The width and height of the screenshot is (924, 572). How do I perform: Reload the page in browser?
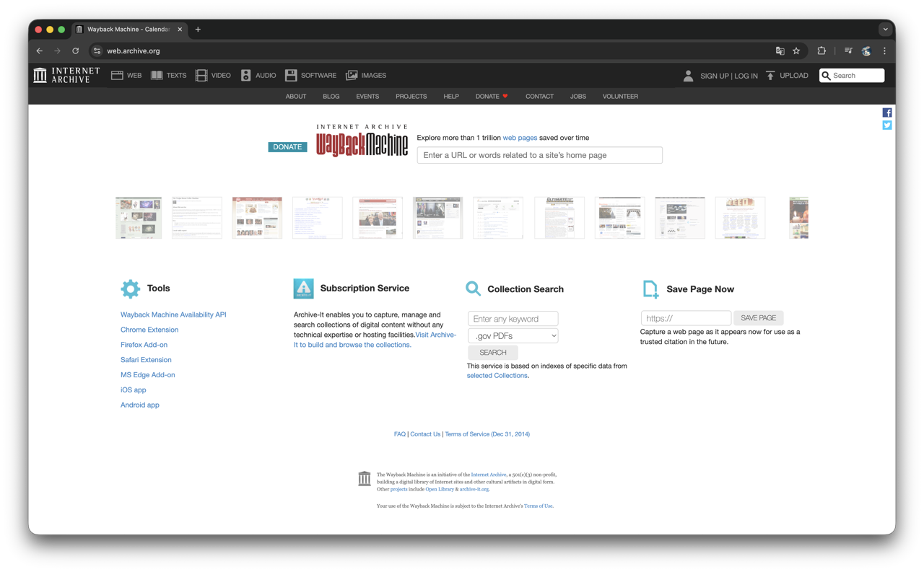[x=75, y=51]
